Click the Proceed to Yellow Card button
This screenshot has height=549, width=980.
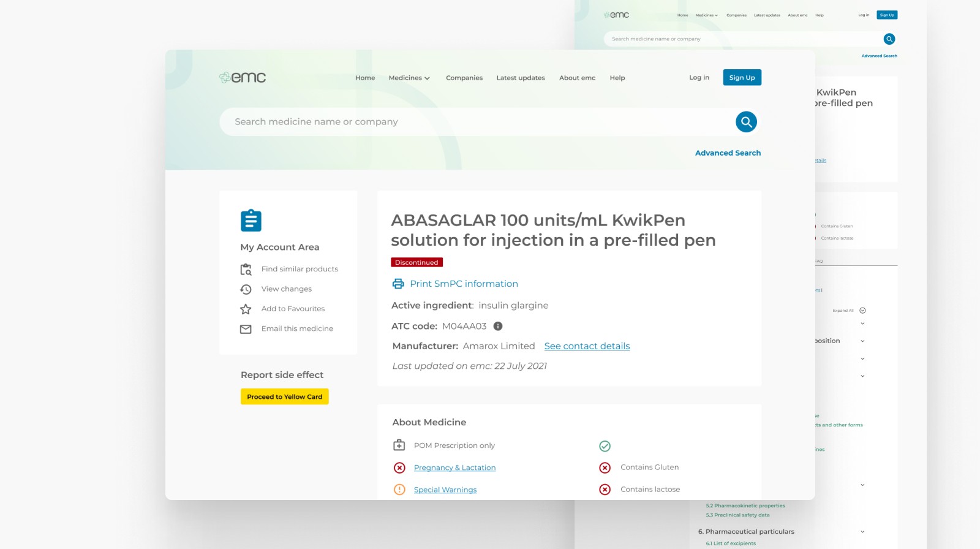[x=284, y=396]
